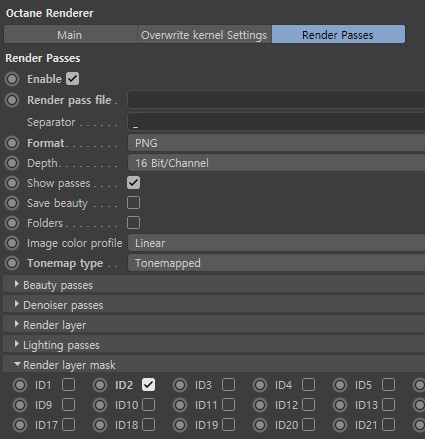This screenshot has width=425, height=439.
Task: Enable the ID12 mask checkbox
Action: (x=308, y=405)
